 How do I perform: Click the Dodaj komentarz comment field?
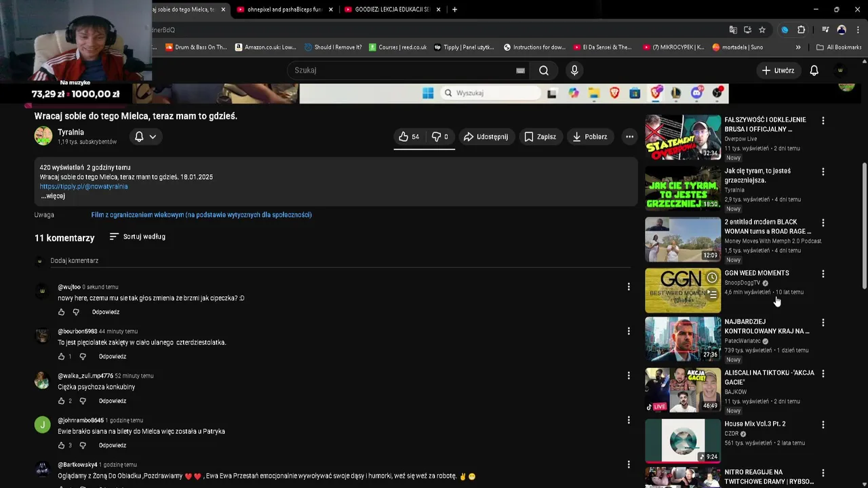click(339, 261)
